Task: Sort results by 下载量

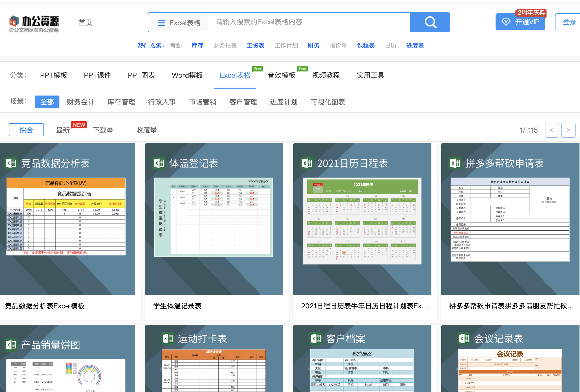Action: [103, 130]
